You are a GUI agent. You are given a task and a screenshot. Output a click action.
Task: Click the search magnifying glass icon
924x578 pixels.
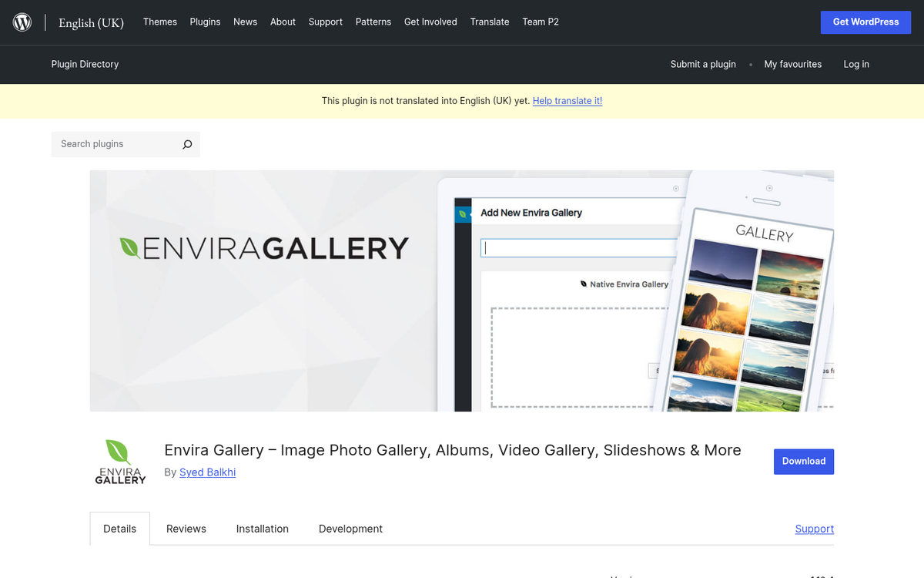(x=187, y=144)
